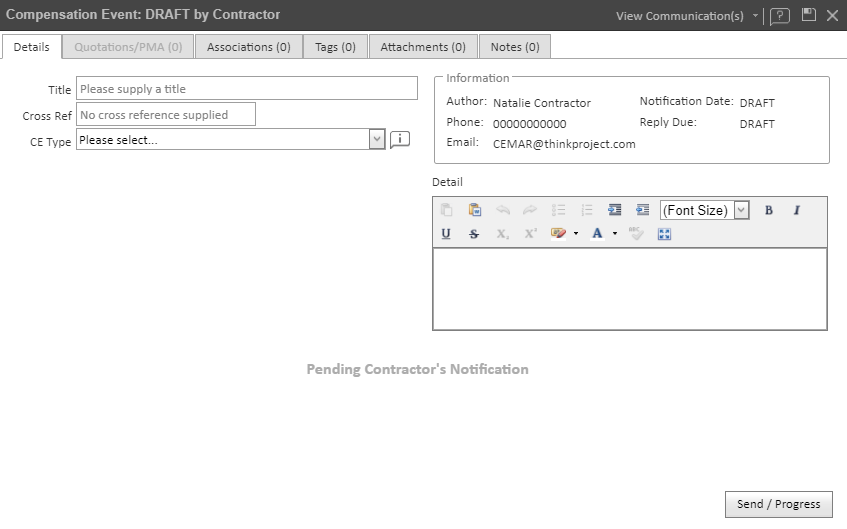Expand the CE Type dropdown
Viewport: 847px width, 529px height.
pos(377,140)
